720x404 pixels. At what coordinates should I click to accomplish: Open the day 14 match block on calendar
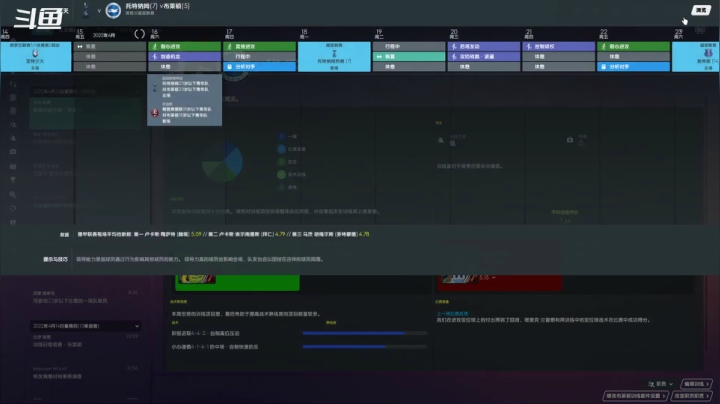click(36, 57)
